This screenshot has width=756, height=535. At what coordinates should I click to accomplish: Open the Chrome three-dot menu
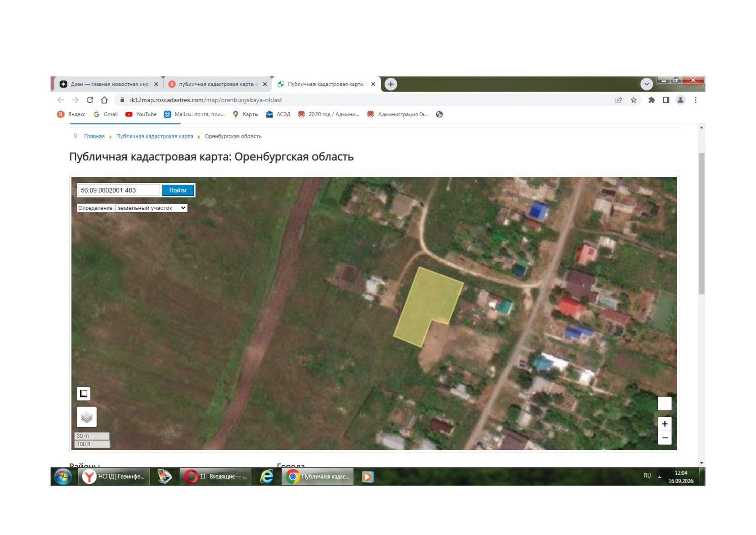tap(696, 100)
